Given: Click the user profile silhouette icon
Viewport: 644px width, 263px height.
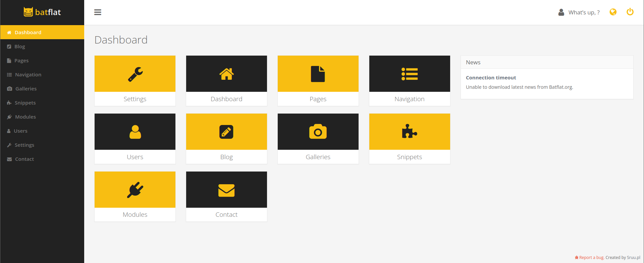Looking at the screenshot, I should point(561,12).
